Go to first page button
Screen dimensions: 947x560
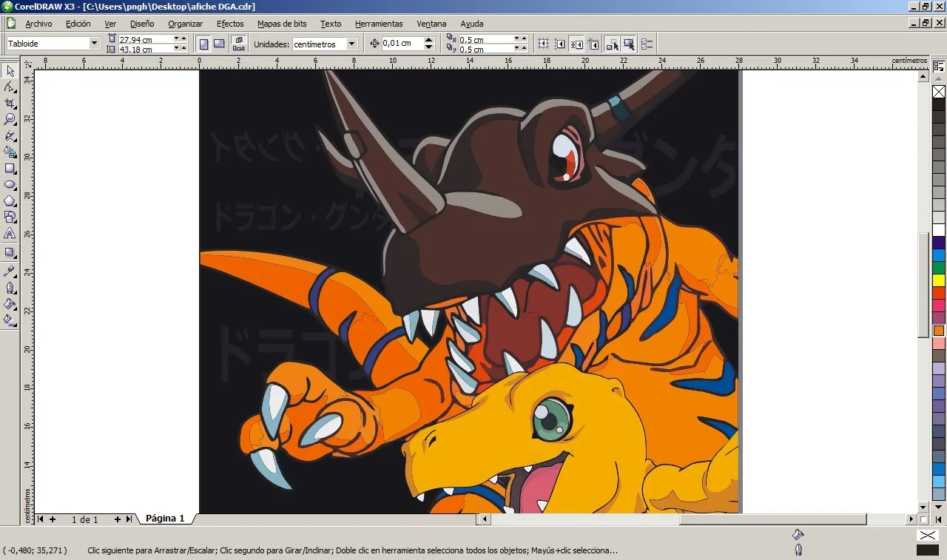pos(41,519)
